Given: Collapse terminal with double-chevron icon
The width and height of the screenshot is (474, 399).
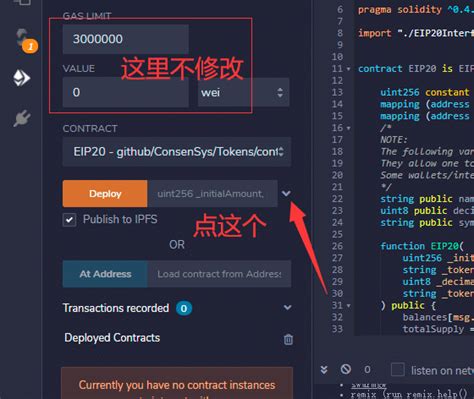Looking at the screenshot, I should (x=324, y=370).
